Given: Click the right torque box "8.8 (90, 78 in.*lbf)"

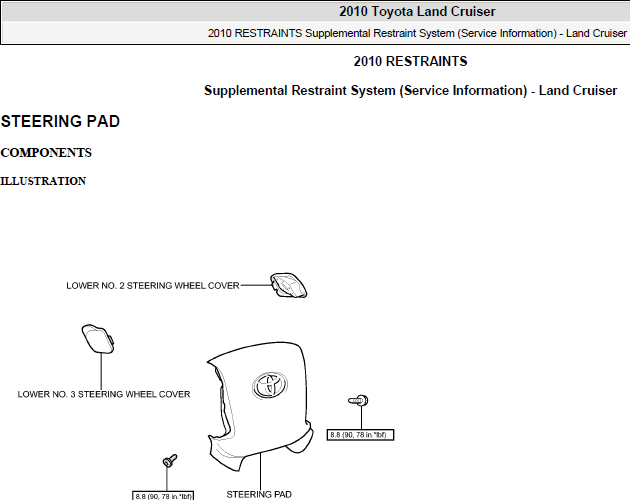Looking at the screenshot, I should click(360, 435).
